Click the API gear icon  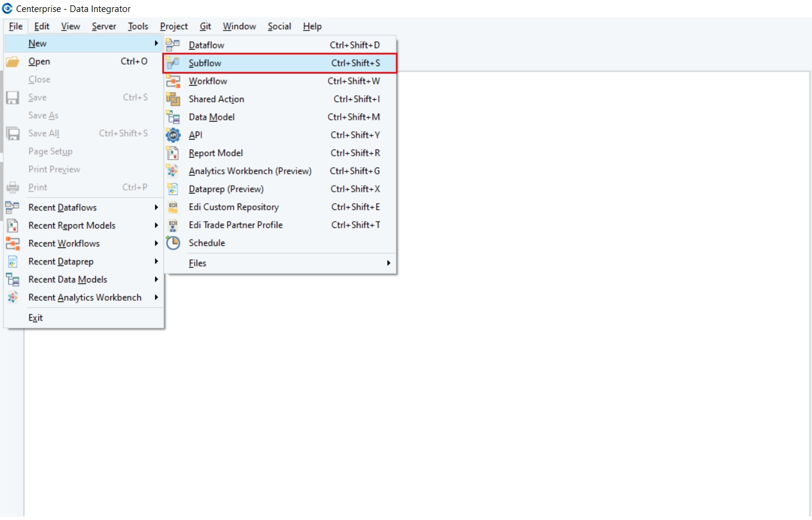172,135
